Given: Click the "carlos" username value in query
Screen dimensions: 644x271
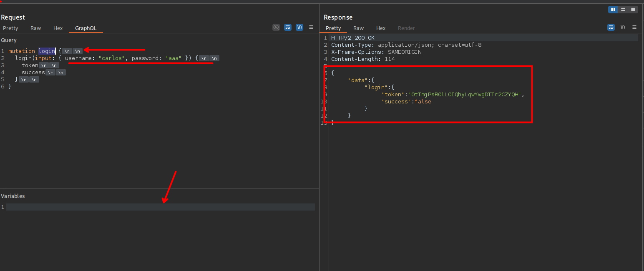Looking at the screenshot, I should pyautogui.click(x=112, y=58).
